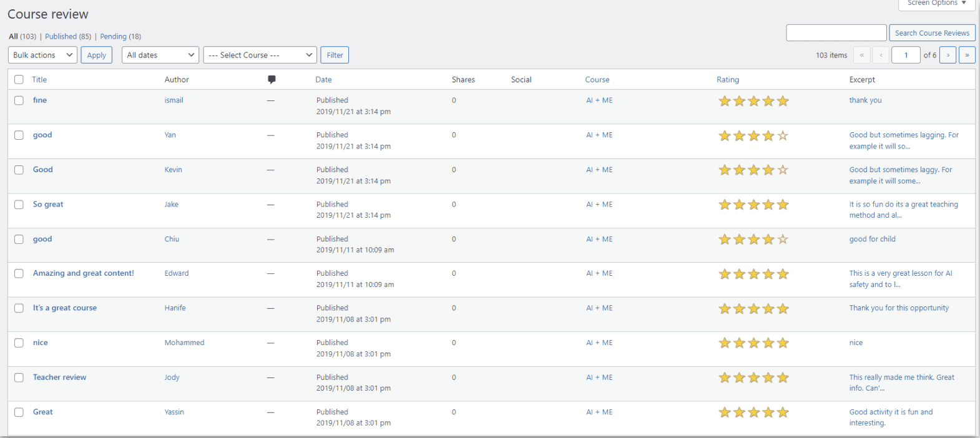Select checkbox for Chiu's 'good' review
The image size is (980, 438).
coord(19,239)
